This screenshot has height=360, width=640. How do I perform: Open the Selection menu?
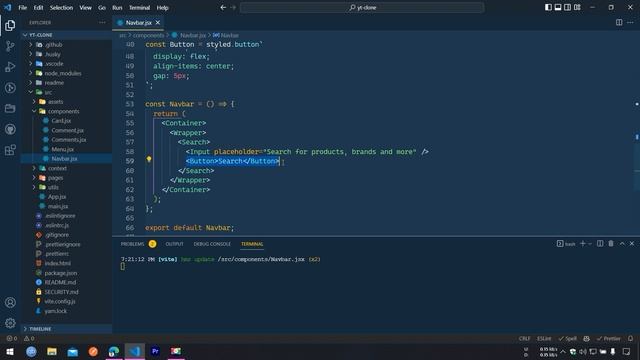[x=61, y=7]
